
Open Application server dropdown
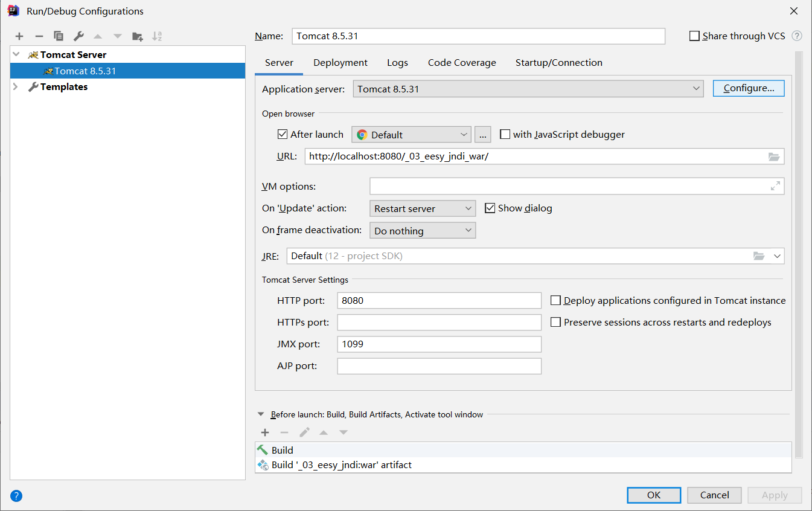(x=528, y=89)
